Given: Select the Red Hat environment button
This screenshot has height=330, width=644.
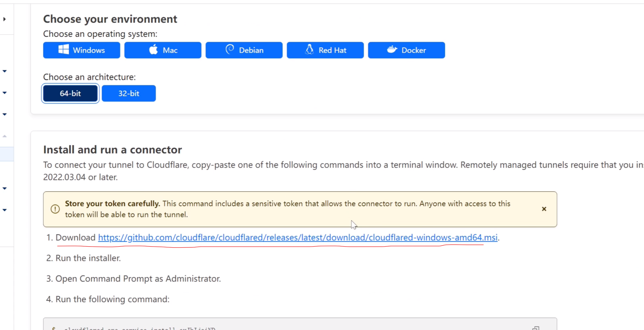Looking at the screenshot, I should (325, 50).
